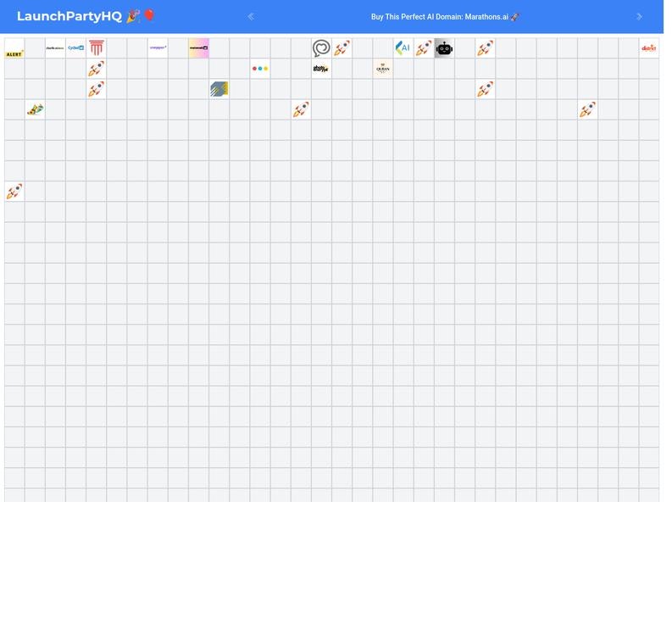Click the red text logo tile
This screenshot has height=630, width=672.
pos(649,48)
